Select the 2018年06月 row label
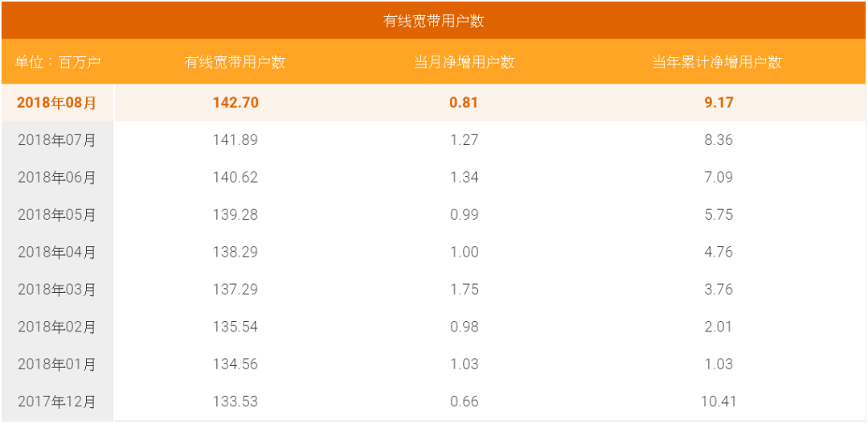This screenshot has height=424, width=868. pos(58,177)
